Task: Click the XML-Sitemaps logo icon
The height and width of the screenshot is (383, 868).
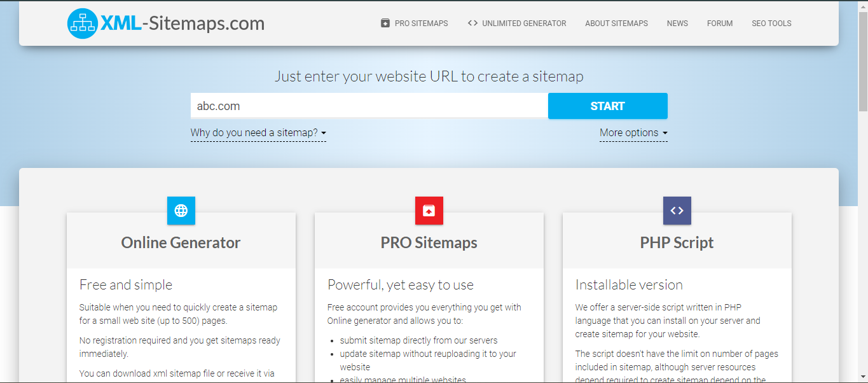Action: (81, 23)
